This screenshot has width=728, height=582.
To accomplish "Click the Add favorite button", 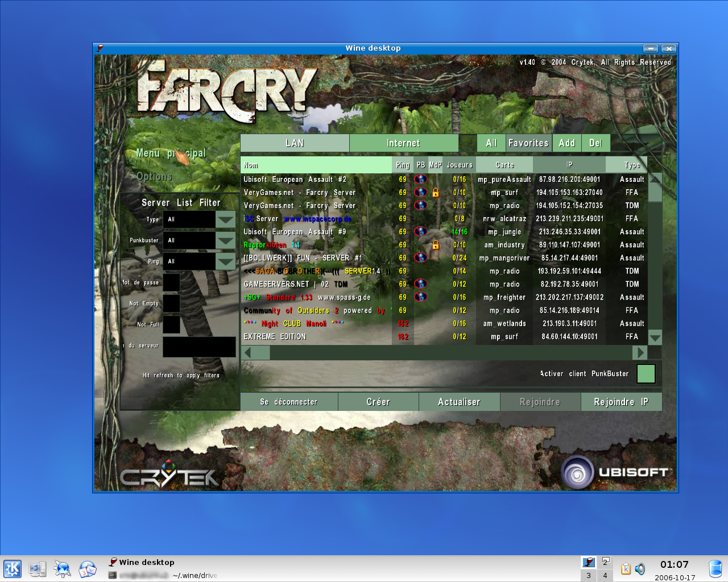I will (x=566, y=143).
